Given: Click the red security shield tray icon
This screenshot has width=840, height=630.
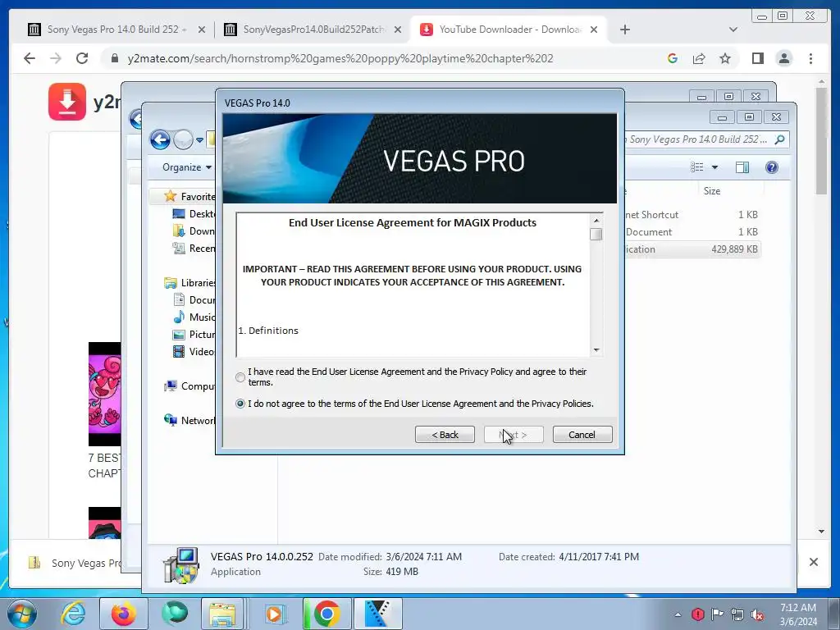Looking at the screenshot, I should click(697, 614).
